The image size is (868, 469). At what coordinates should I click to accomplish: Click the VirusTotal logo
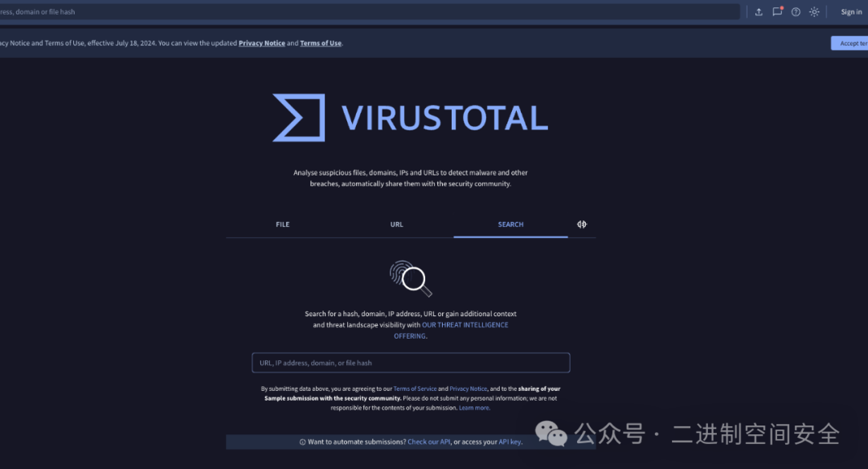click(x=410, y=117)
